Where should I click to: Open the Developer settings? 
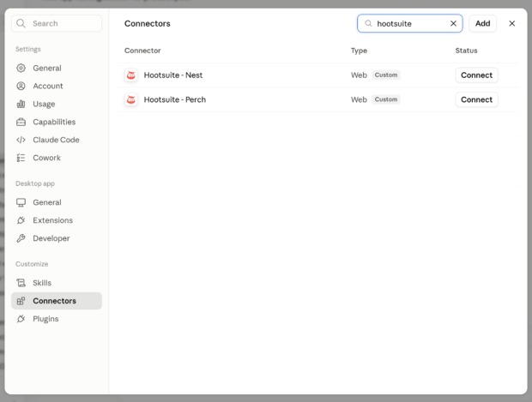57,238
